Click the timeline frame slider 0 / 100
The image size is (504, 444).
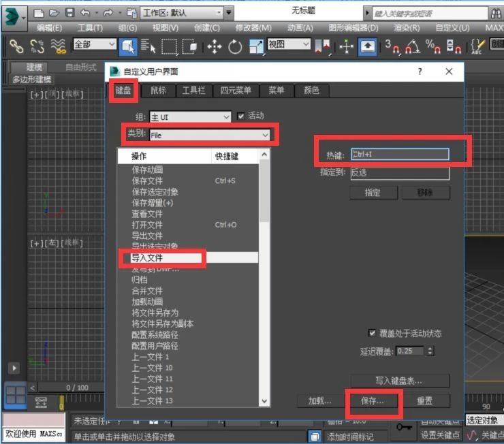tap(77, 387)
